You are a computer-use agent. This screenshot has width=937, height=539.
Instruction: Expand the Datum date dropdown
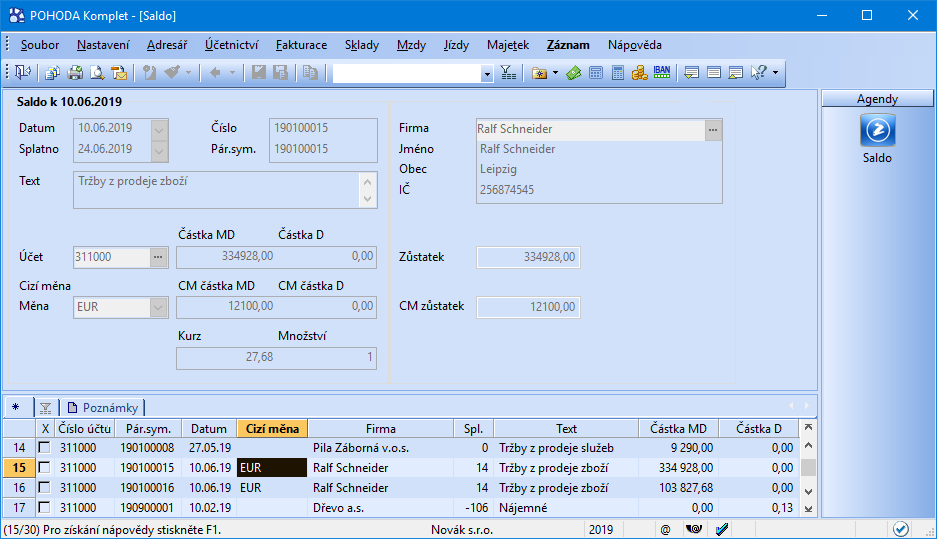(159, 128)
